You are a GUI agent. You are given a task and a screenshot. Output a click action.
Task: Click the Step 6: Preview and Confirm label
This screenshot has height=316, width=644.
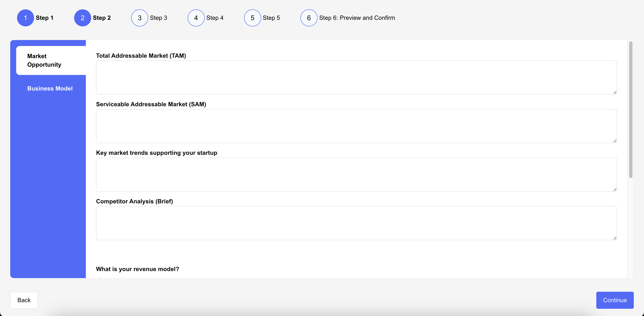coord(357,18)
